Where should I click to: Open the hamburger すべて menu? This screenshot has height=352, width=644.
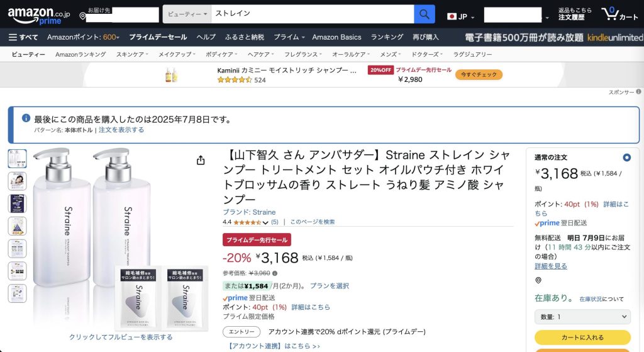[x=23, y=37]
